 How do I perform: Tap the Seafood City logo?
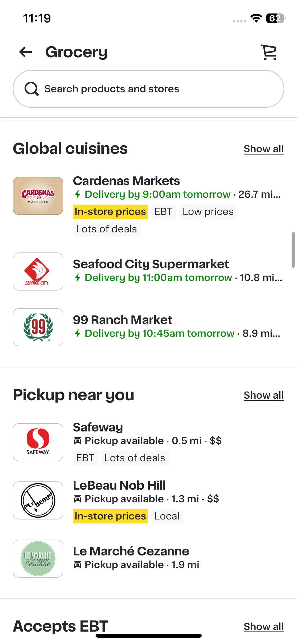(38, 272)
